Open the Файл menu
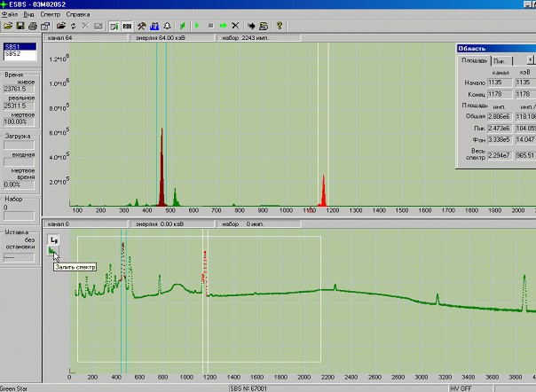 [12, 15]
